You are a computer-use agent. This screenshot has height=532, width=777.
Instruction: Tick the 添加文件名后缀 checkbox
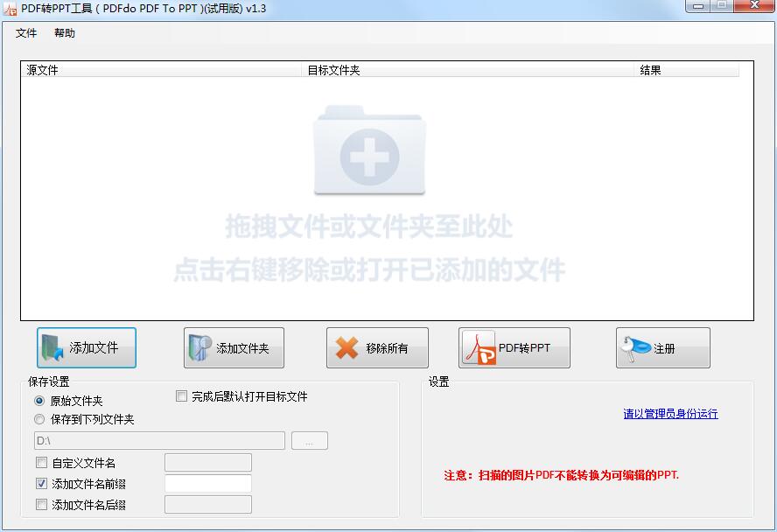pos(42,505)
